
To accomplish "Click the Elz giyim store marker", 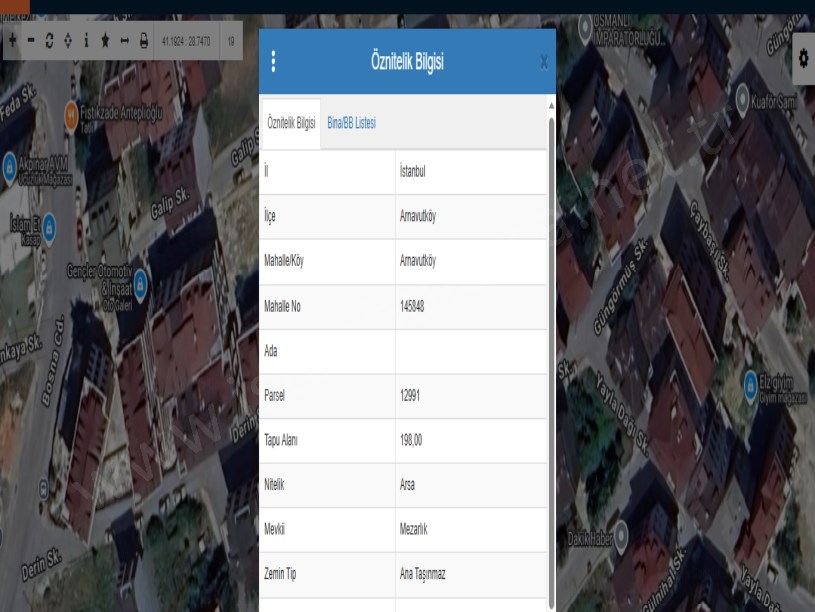I will click(x=752, y=382).
